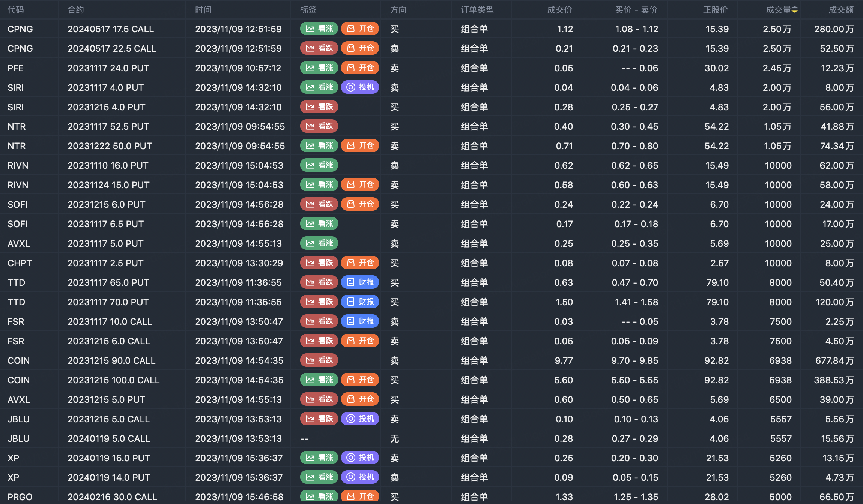
Task: Click the CHPT ticker cell
Action: [20, 263]
